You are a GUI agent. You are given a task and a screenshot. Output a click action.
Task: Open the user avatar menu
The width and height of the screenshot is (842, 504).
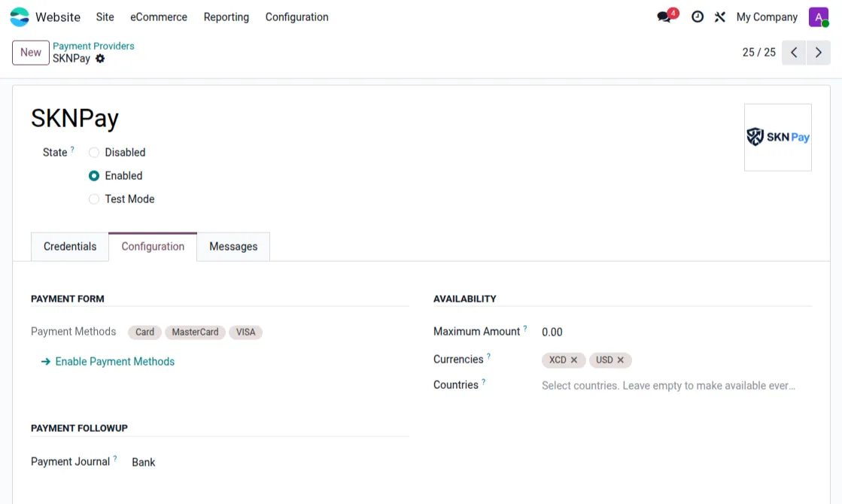(x=819, y=17)
